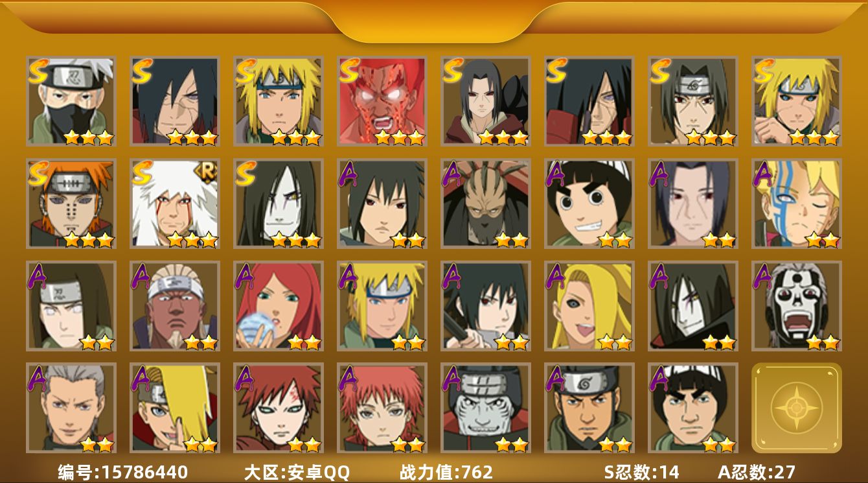Click the 大区:安卓QQ server label
Screen dimensions: 868x483
(x=297, y=472)
